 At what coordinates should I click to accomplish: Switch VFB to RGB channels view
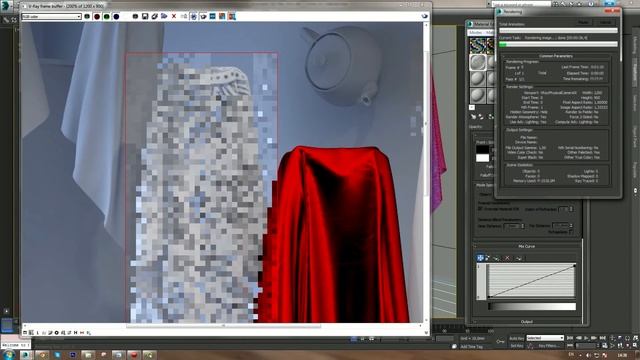tap(87, 16)
